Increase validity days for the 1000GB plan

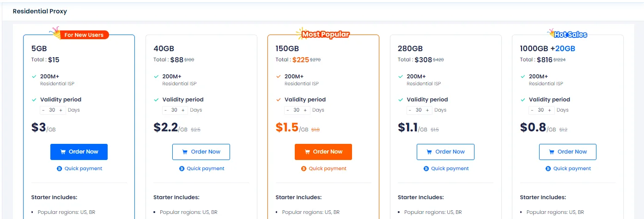tap(550, 110)
